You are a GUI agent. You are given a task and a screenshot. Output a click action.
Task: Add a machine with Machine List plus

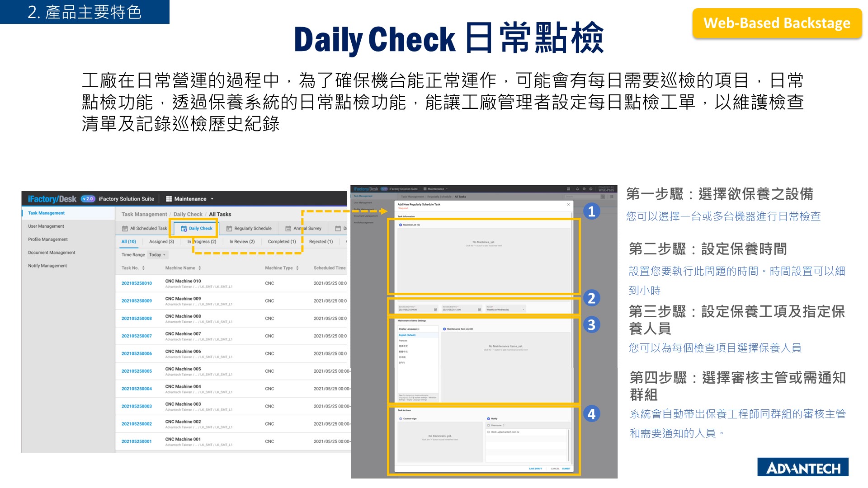pos(401,225)
